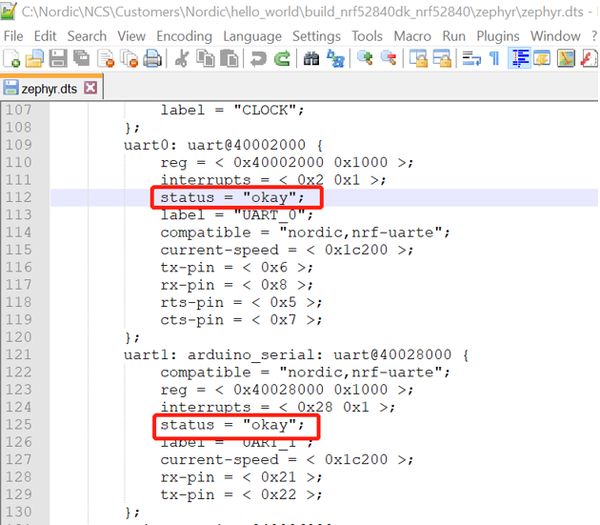Click line uart1: arduino_serial: uart@40028000 {
This screenshot has height=525, width=600.
(x=296, y=355)
